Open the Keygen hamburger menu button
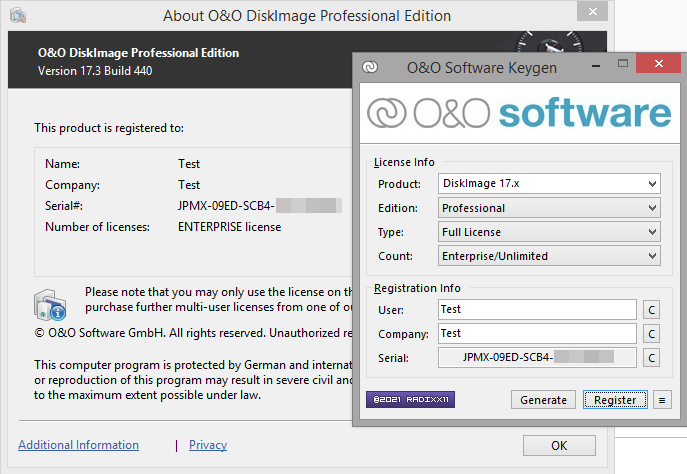This screenshot has width=687, height=474. tap(662, 400)
